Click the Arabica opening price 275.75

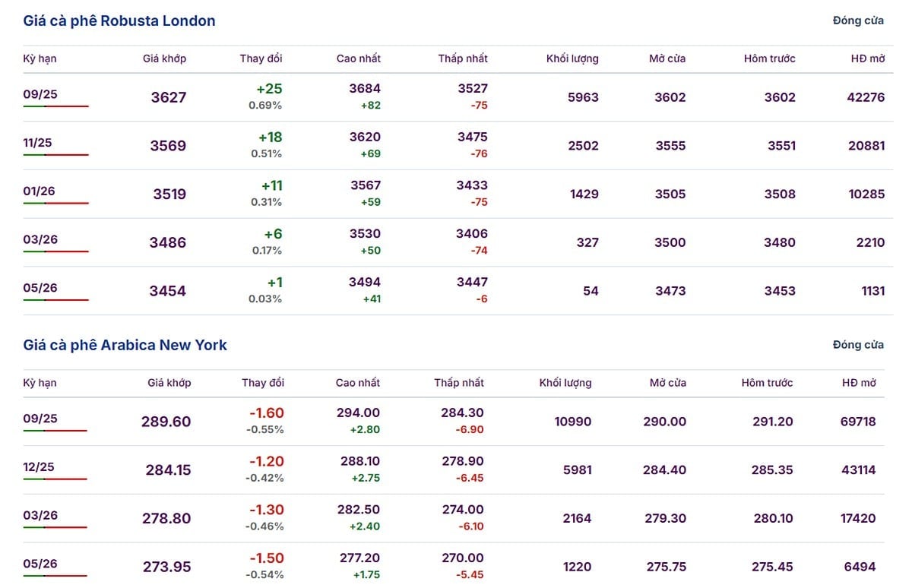665,567
